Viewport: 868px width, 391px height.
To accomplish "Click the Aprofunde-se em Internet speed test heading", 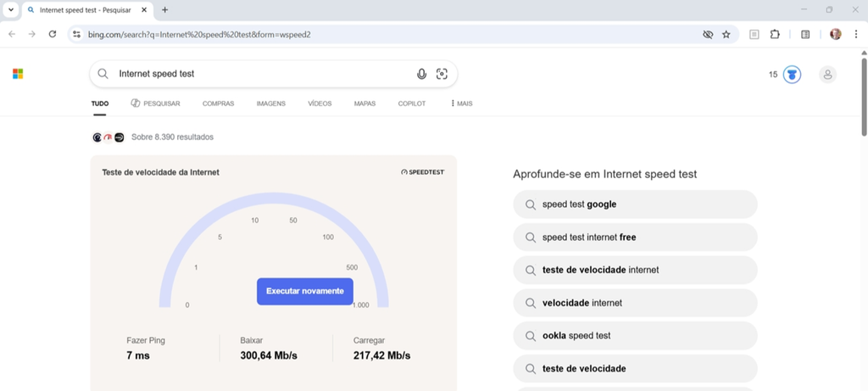I will coord(604,175).
